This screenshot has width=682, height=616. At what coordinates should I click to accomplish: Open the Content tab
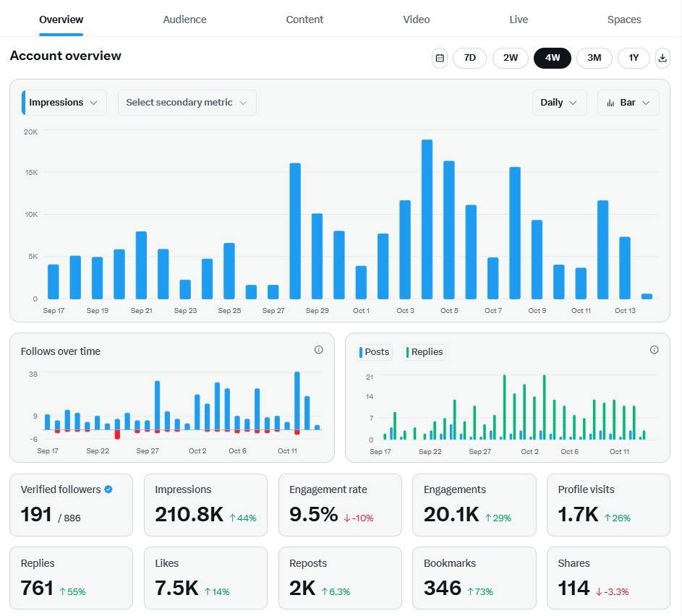pyautogui.click(x=304, y=20)
